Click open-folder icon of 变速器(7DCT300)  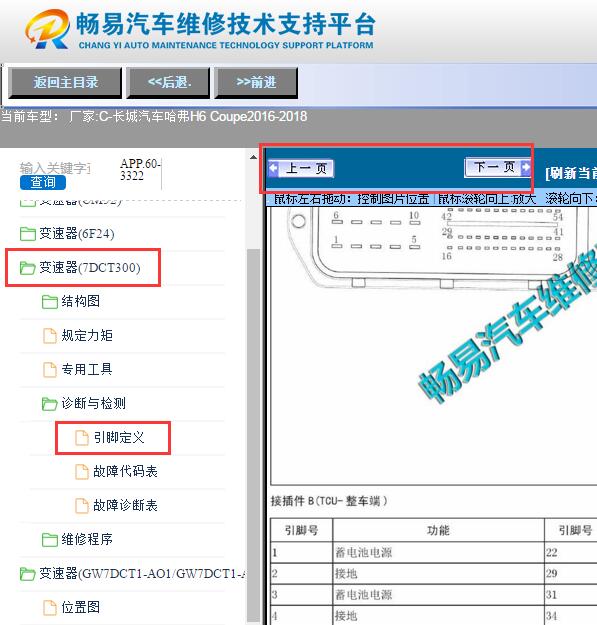pyautogui.click(x=27, y=268)
